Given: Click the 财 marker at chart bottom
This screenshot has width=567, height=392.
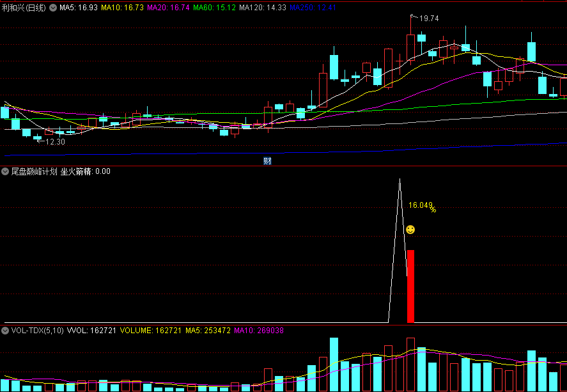Looking at the screenshot, I should coord(267,161).
